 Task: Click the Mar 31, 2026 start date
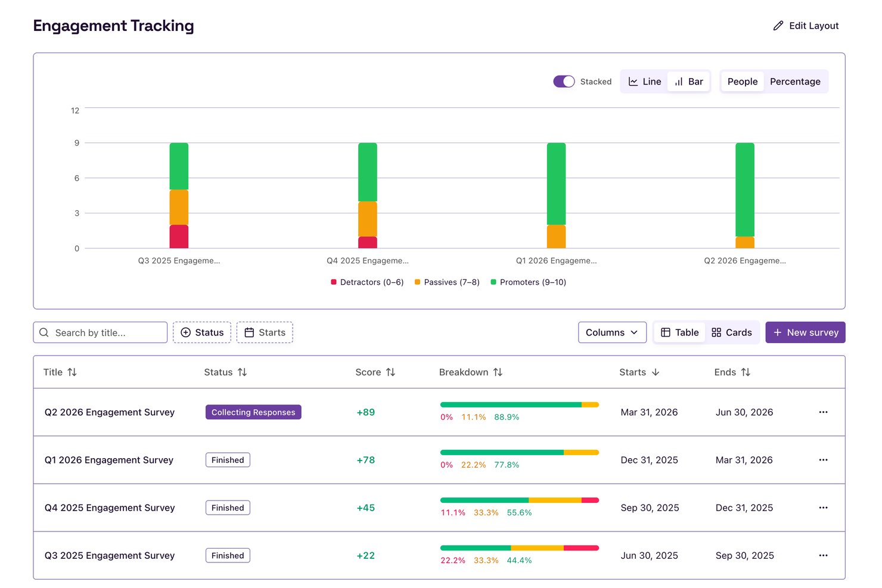(649, 412)
